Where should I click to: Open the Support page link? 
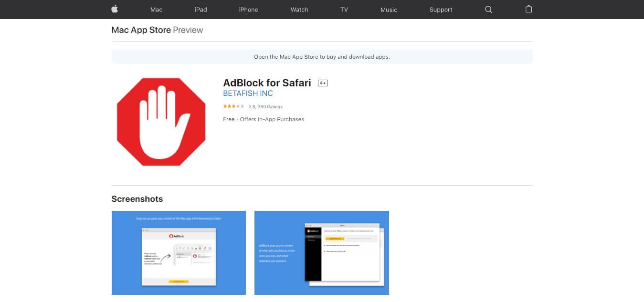pyautogui.click(x=441, y=10)
